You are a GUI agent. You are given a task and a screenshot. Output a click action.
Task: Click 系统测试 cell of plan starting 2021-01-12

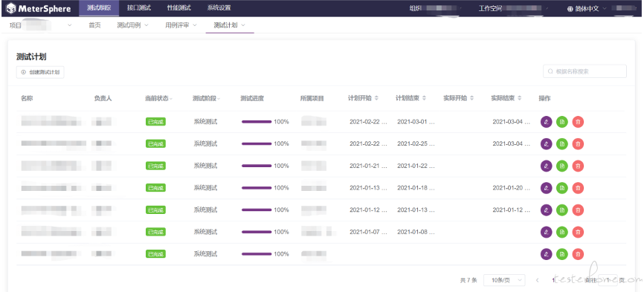pos(205,210)
